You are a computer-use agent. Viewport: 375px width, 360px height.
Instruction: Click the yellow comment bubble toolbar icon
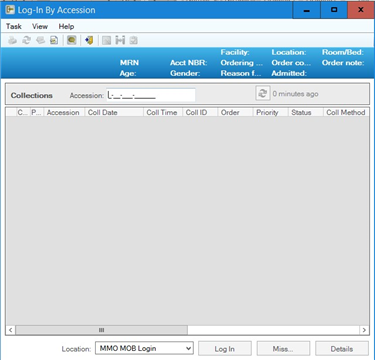[x=72, y=40]
